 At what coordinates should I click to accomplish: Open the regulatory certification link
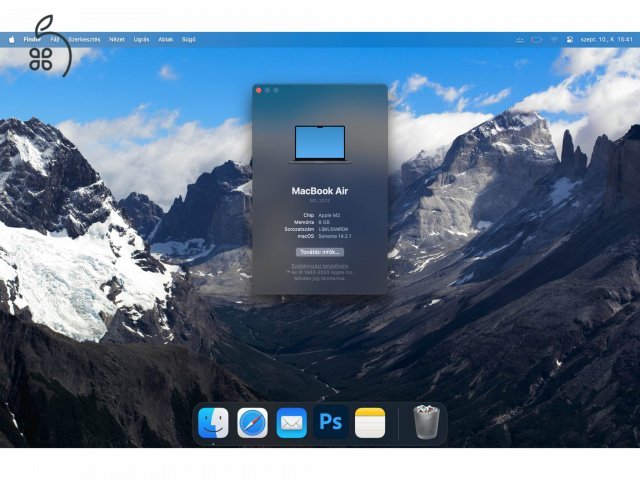coord(320,266)
